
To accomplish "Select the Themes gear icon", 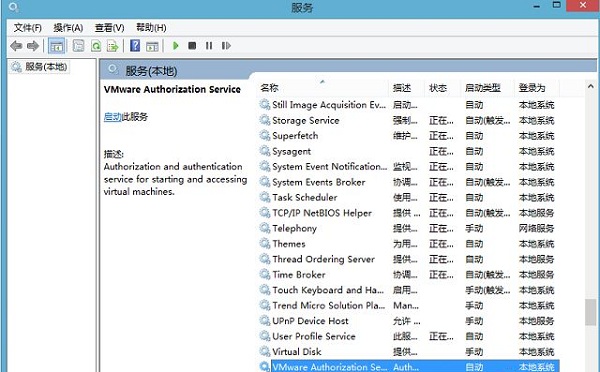I will click(x=265, y=243).
